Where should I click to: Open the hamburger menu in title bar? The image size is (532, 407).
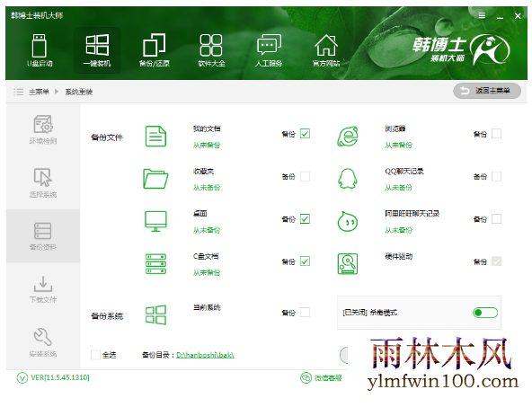coord(482,15)
